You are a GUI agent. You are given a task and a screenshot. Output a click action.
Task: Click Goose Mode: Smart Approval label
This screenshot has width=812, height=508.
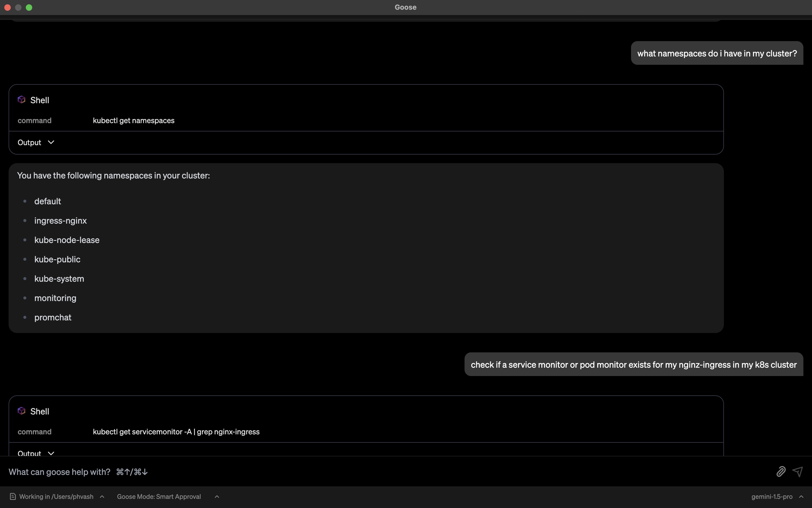point(159,497)
